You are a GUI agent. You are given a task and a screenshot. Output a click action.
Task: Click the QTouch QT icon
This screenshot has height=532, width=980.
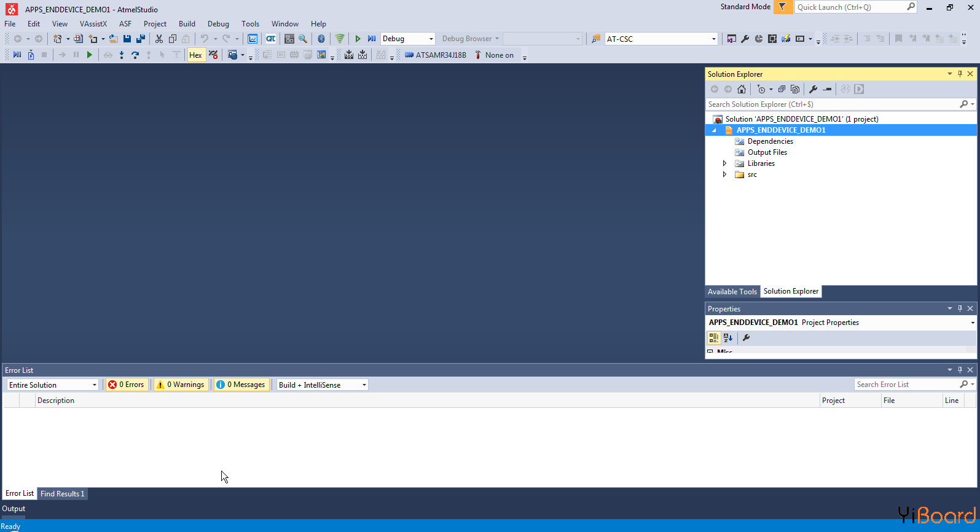[x=270, y=39]
